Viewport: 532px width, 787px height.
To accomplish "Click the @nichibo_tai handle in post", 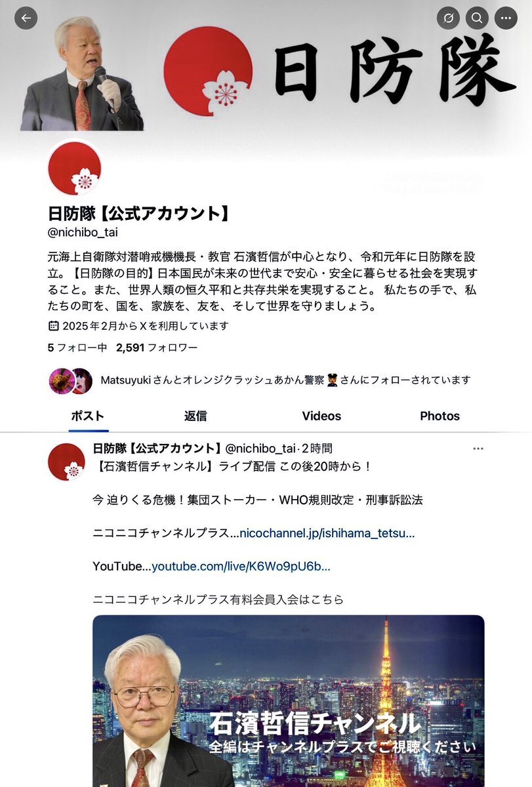I will coord(260,449).
